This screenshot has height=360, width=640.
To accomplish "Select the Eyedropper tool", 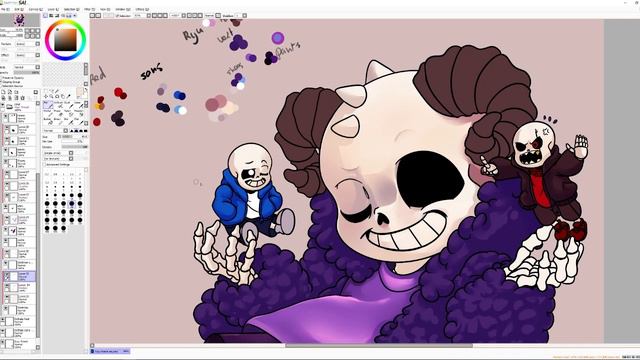I will tap(68, 96).
